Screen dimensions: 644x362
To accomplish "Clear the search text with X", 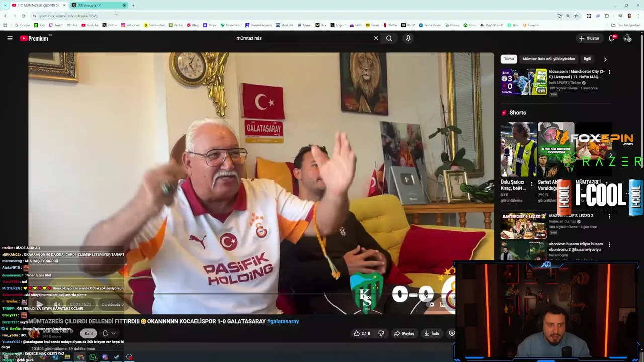I will click(376, 38).
